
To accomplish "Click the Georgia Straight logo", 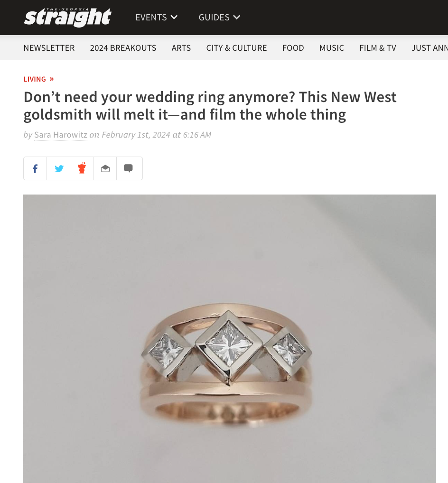I will point(67,17).
